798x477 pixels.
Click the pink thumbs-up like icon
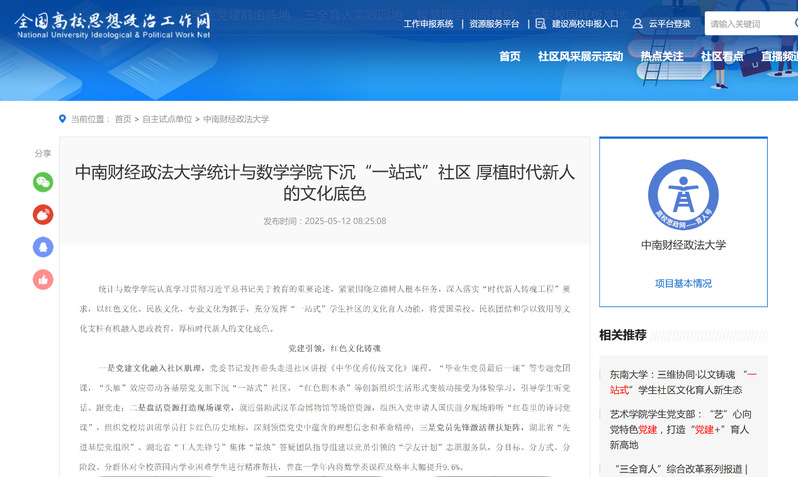pos(43,280)
